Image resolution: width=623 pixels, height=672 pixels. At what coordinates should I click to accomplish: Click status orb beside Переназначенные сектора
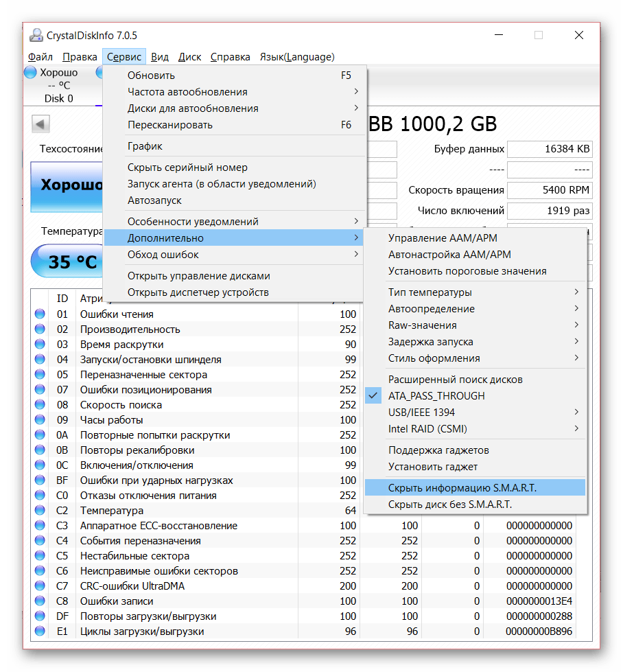pos(40,375)
